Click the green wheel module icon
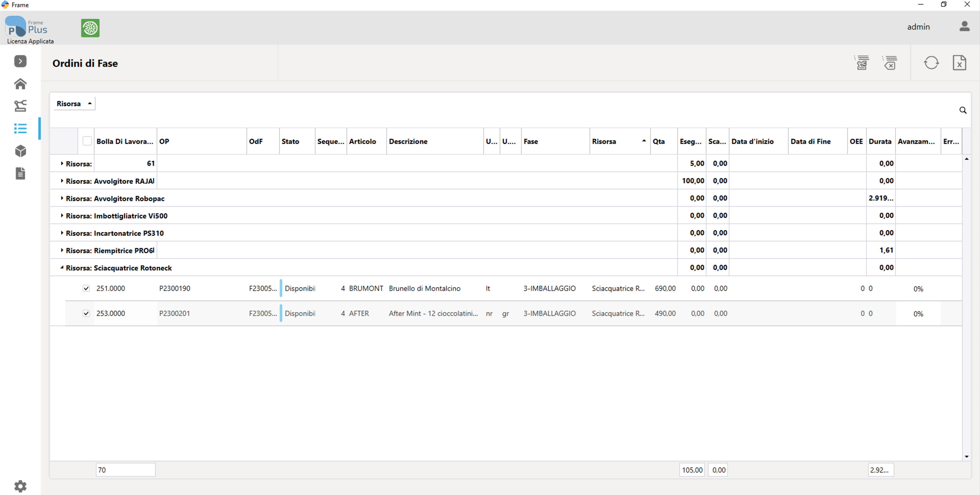980x495 pixels. pos(90,28)
